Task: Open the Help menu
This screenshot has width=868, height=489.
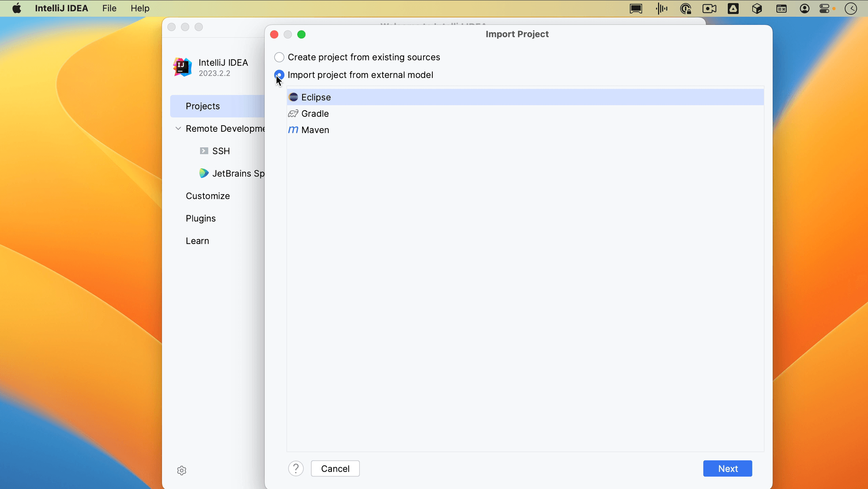Action: tap(140, 8)
